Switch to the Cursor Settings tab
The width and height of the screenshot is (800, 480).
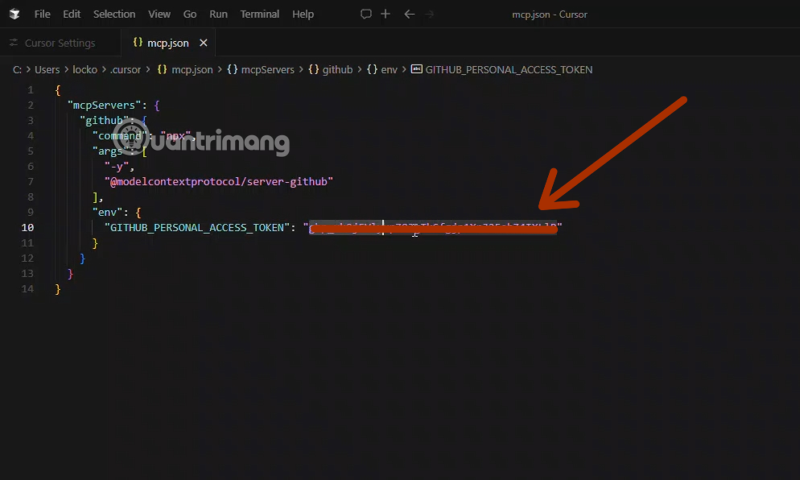(59, 43)
